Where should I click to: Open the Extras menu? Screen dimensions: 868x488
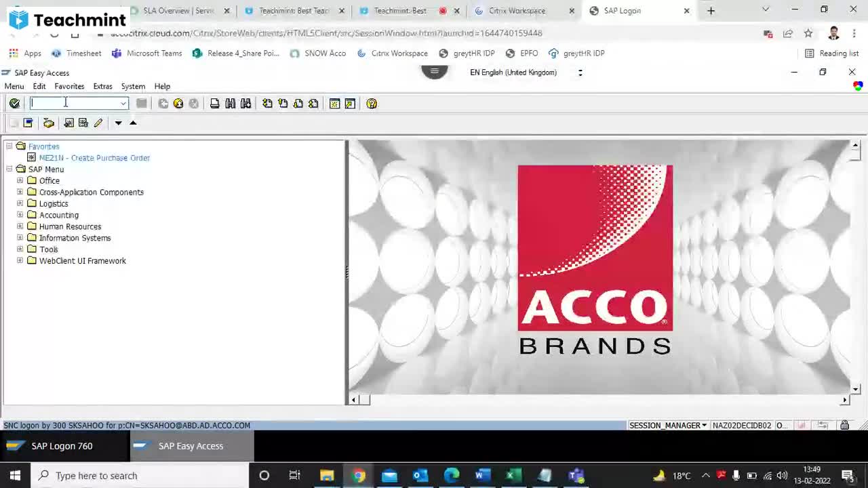click(102, 86)
